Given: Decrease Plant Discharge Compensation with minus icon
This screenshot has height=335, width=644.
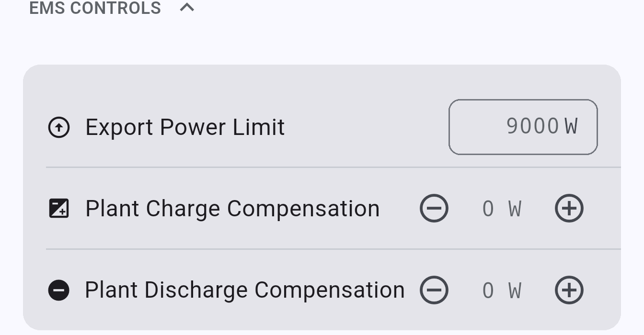Looking at the screenshot, I should [x=434, y=290].
